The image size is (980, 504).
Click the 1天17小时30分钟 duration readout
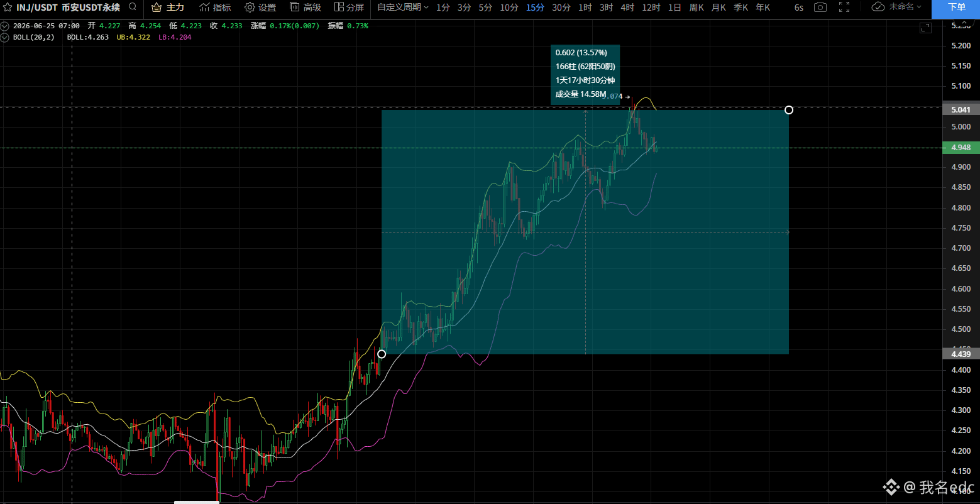(584, 80)
